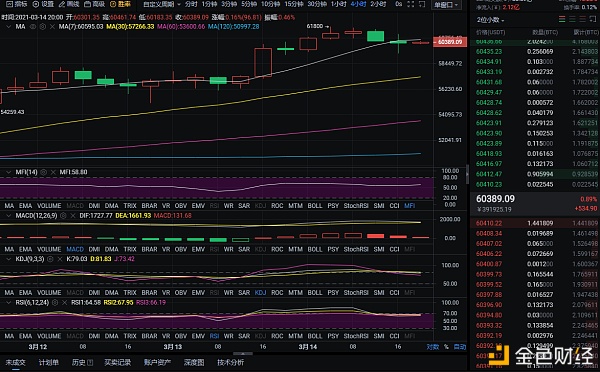Switch to 未成交 open orders tab

15,362
